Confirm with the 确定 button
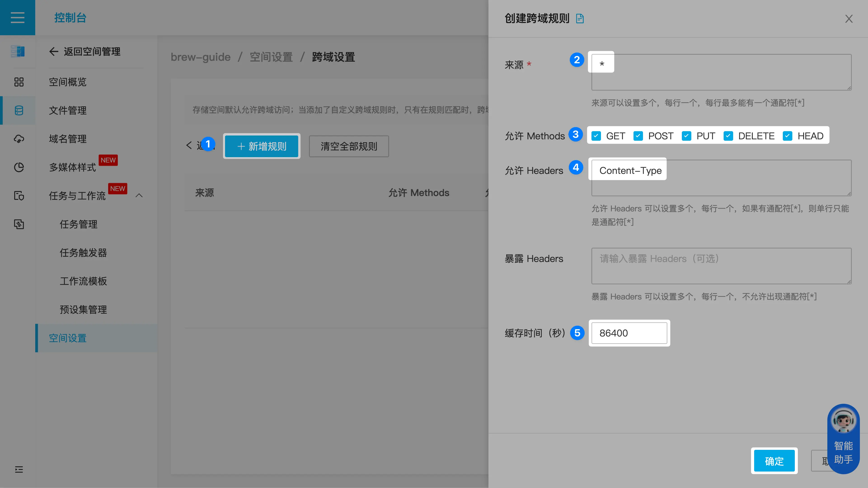 tap(774, 461)
